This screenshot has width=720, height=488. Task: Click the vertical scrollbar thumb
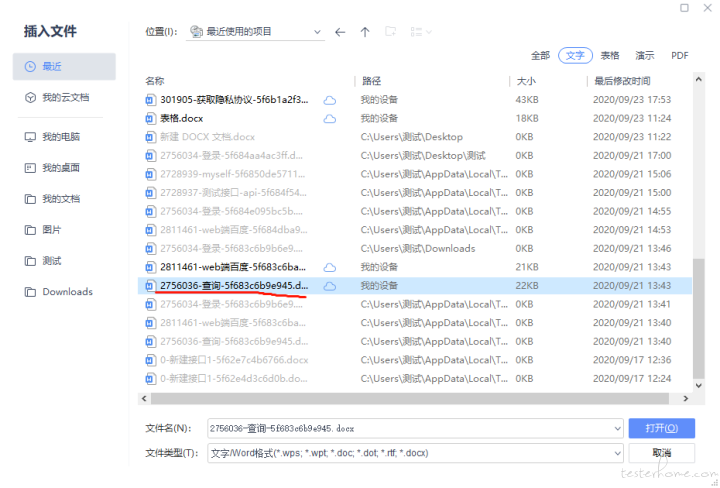698,319
